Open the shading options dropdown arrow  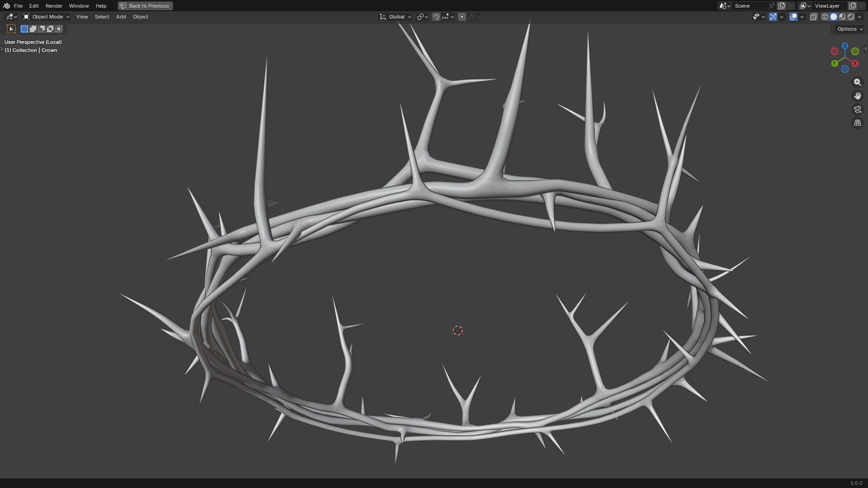(859, 17)
